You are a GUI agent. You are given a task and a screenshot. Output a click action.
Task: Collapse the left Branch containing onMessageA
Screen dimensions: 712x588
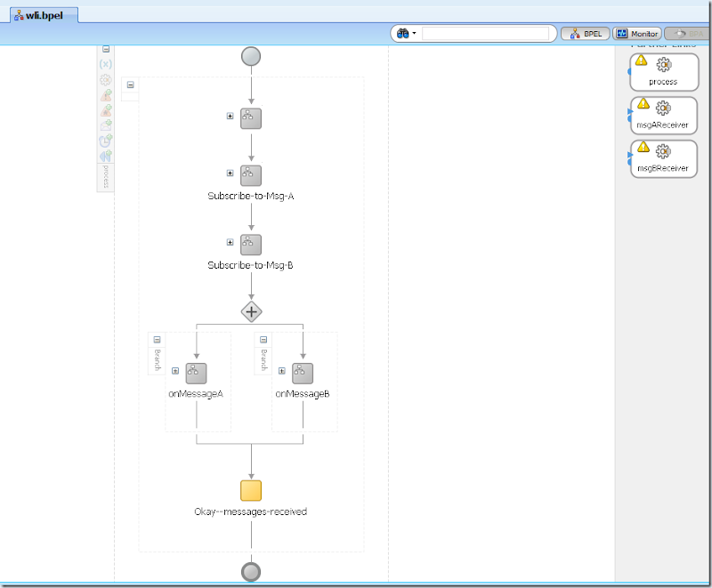(x=158, y=340)
